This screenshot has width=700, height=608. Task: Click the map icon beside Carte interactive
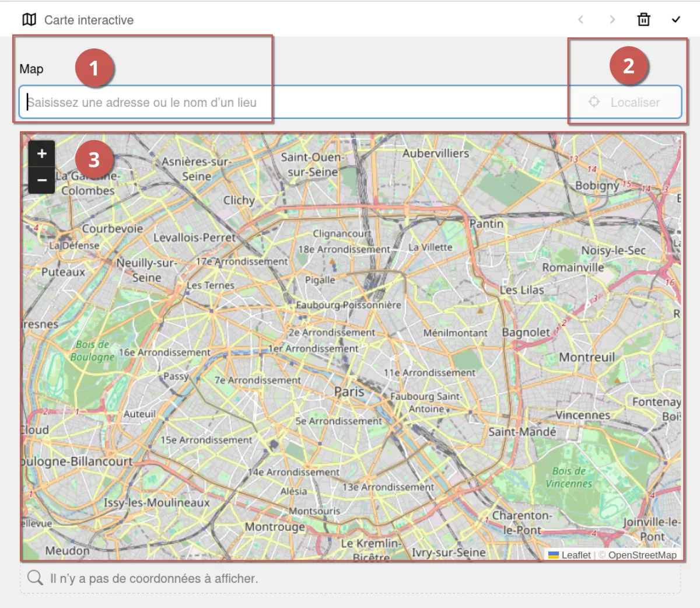pyautogui.click(x=29, y=20)
